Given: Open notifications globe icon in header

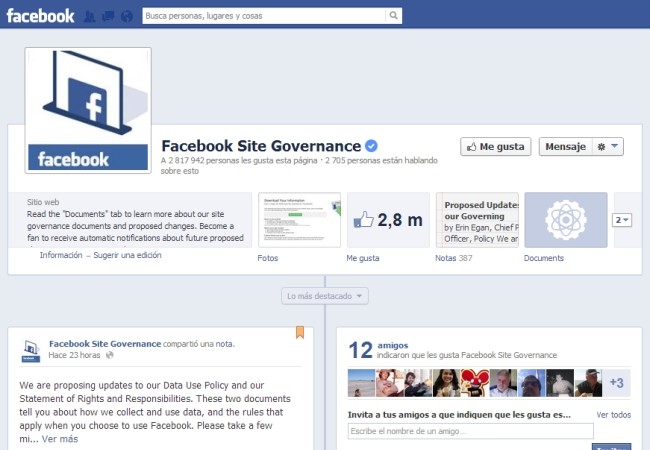Looking at the screenshot, I should [x=127, y=17].
